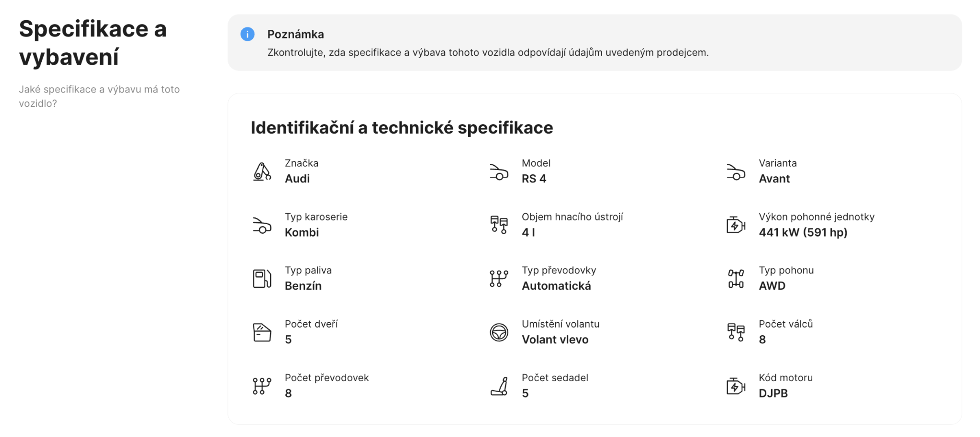The height and width of the screenshot is (437, 980).
Task: Click the gearbox icon next to Typ převodovky
Action: [x=499, y=278]
